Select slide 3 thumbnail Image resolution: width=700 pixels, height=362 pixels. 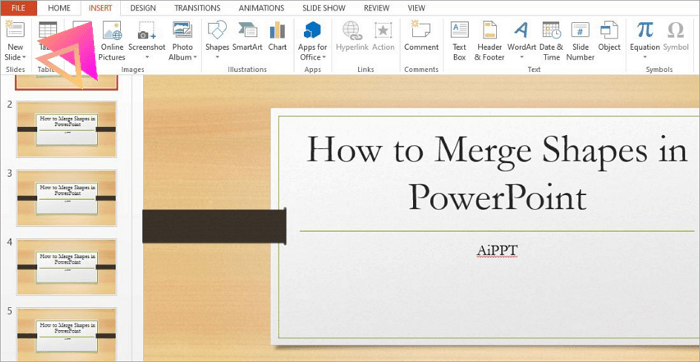click(67, 198)
